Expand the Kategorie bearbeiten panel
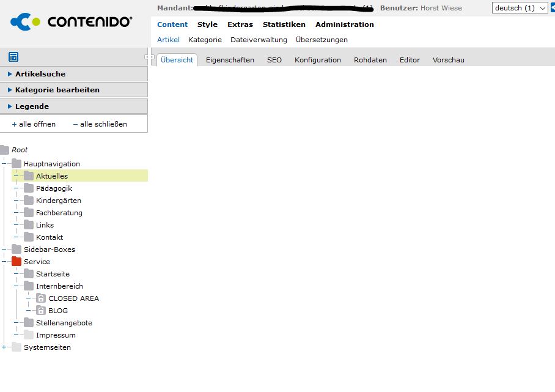 pyautogui.click(x=57, y=90)
